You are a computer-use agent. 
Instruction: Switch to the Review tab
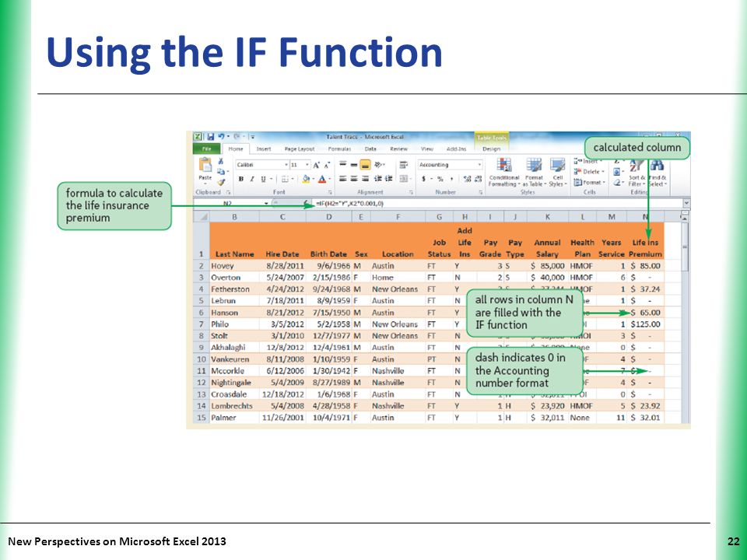coord(398,149)
